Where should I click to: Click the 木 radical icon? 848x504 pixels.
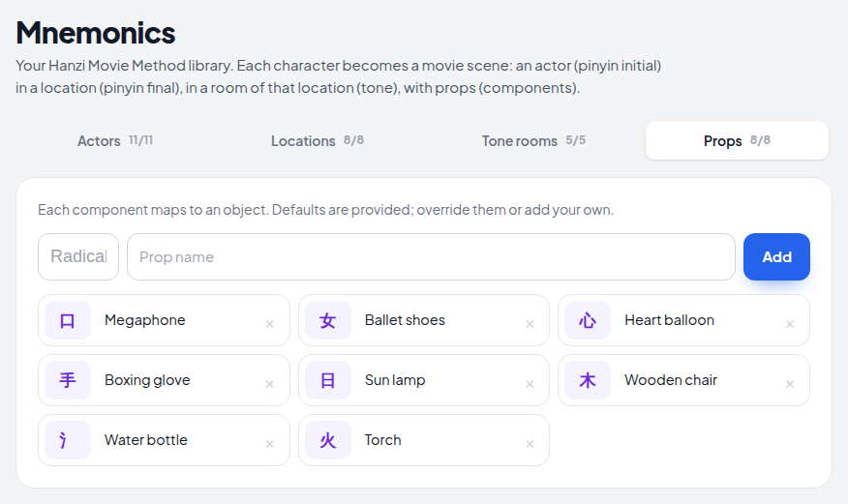click(x=588, y=380)
